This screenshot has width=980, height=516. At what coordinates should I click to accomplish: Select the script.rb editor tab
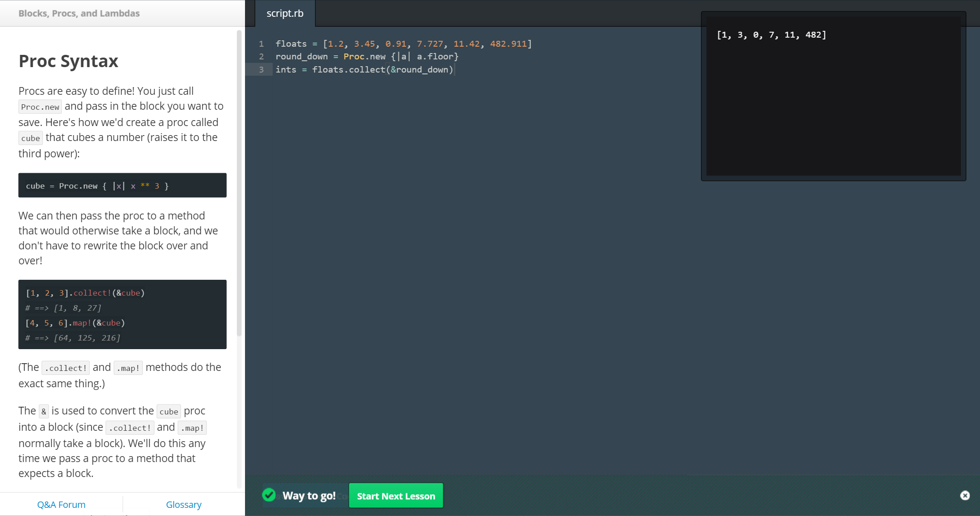point(284,14)
